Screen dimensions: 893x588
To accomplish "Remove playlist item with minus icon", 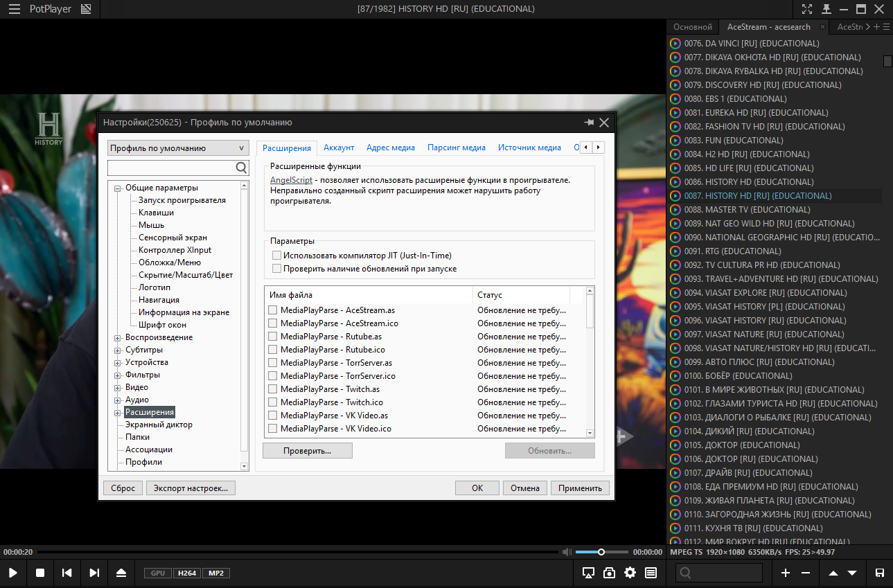I will [805, 573].
